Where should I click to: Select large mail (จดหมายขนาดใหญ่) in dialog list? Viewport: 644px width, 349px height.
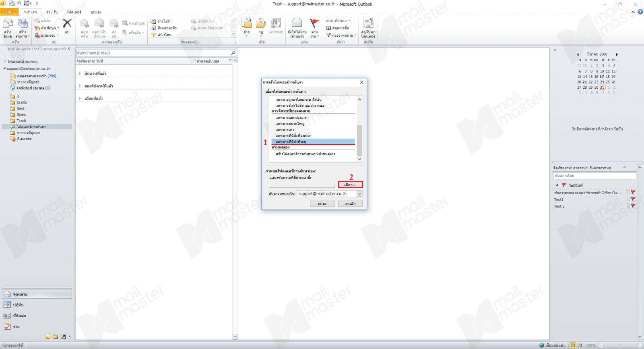[290, 124]
